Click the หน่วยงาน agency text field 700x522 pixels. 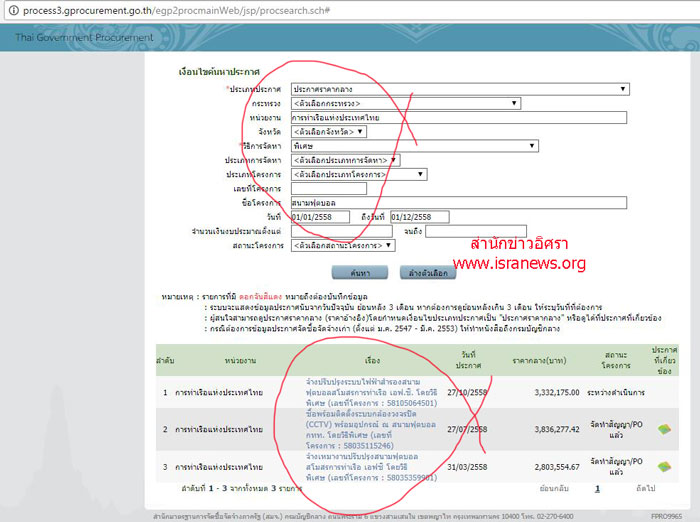[458, 117]
